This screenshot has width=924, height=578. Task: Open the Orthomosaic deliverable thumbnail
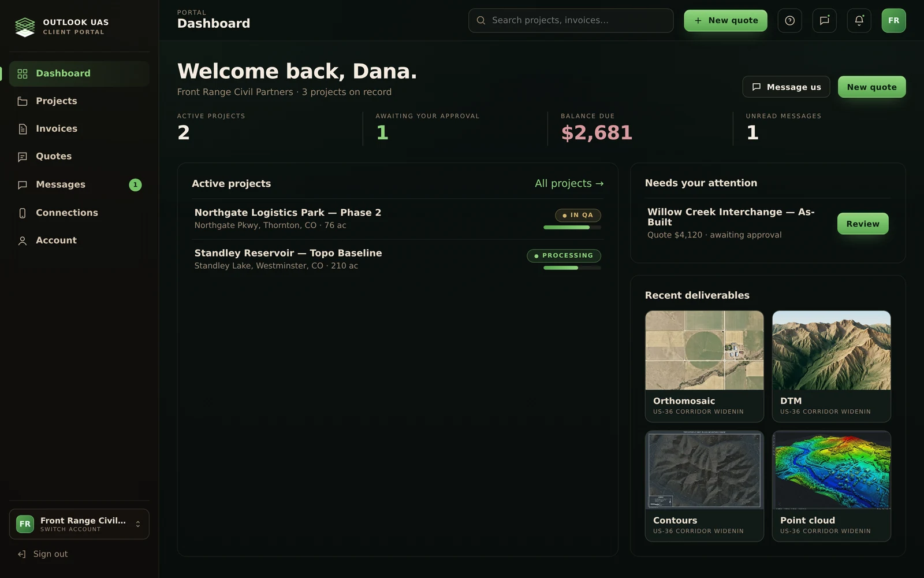704,350
